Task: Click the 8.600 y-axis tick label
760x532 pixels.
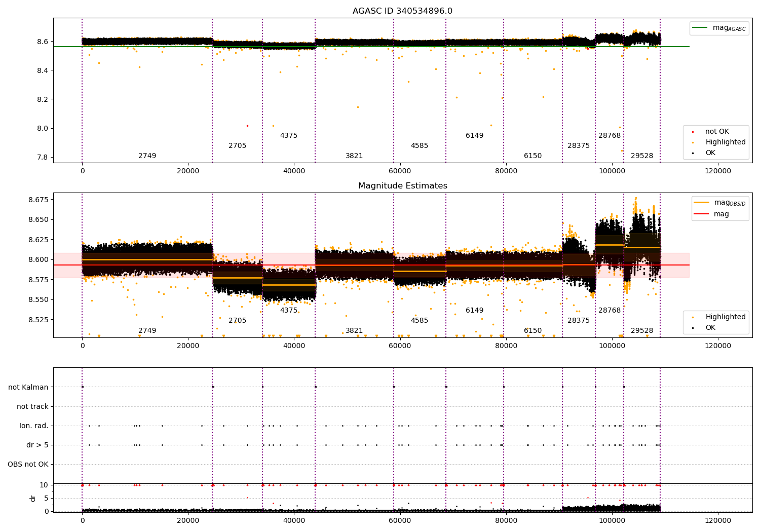Action: [x=39, y=260]
